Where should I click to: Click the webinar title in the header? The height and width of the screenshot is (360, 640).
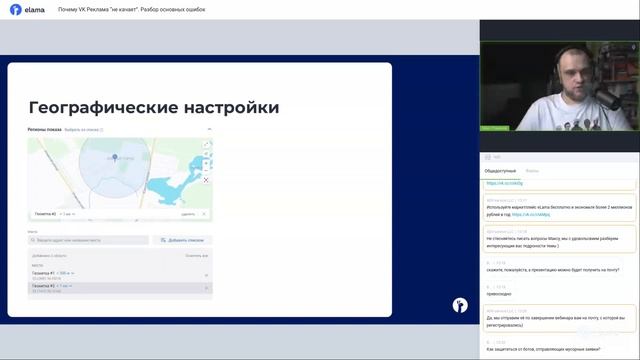pos(131,9)
